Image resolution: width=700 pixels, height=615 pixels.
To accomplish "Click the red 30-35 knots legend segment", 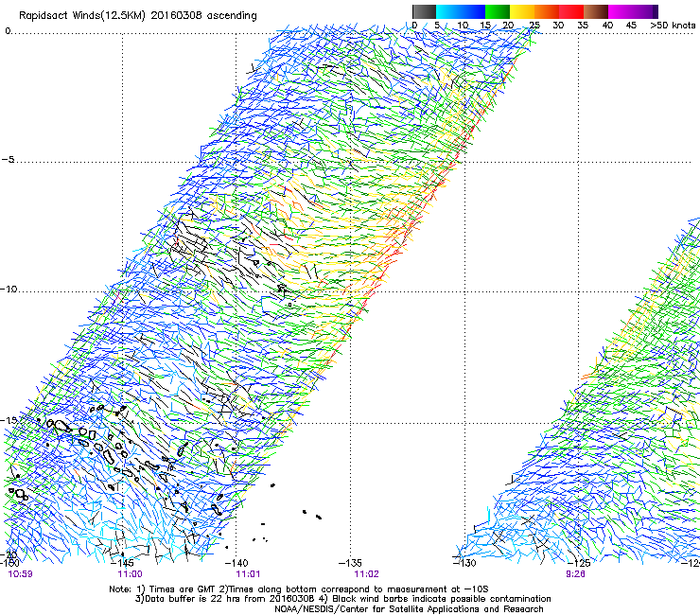I will (x=571, y=11).
